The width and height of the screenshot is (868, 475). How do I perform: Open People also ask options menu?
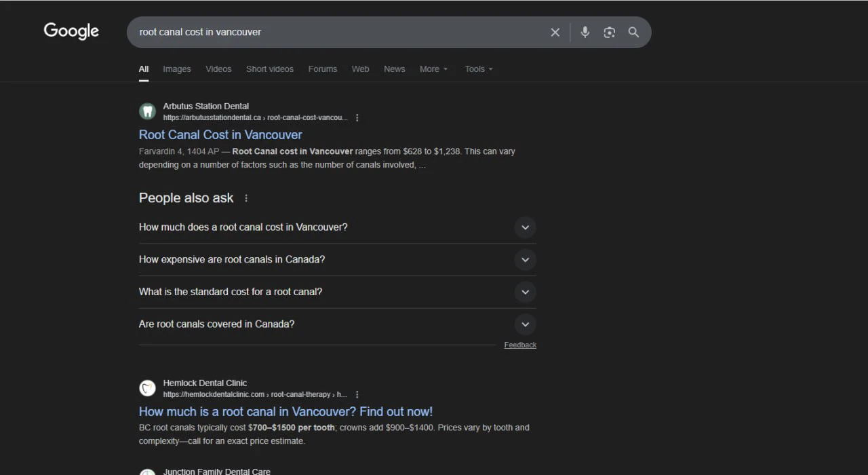tap(246, 198)
